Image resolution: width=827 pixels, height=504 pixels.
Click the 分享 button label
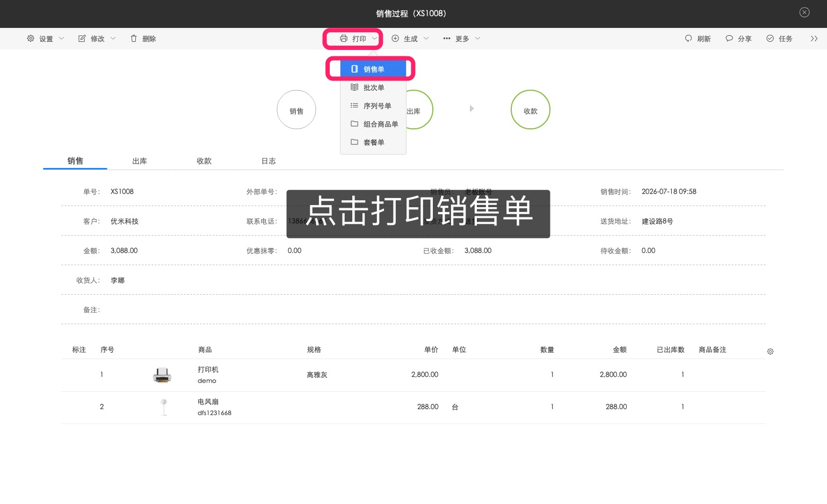coord(745,39)
